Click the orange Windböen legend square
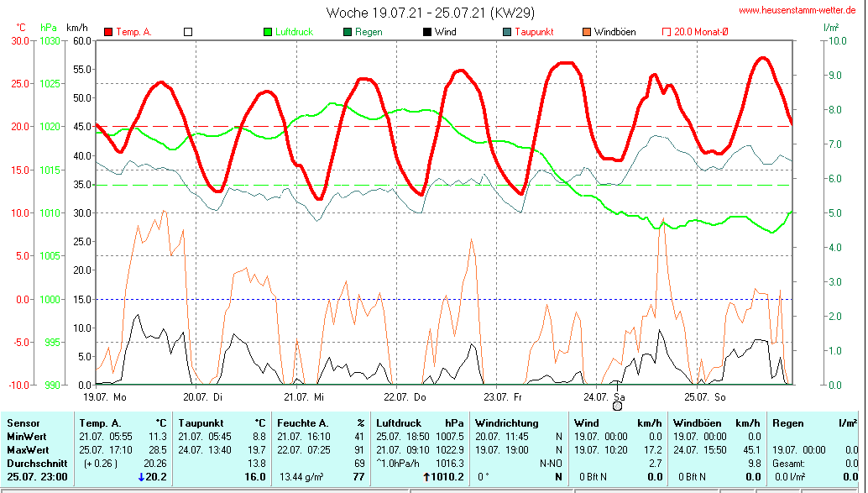The height and width of the screenshot is (493, 868). (586, 32)
